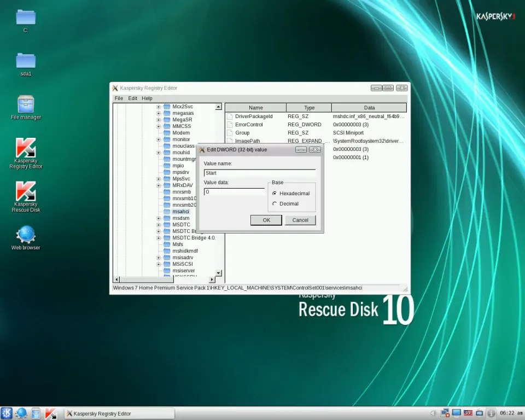525x420 pixels.
Task: Expand the msisadrv registry key
Action: coord(159,258)
